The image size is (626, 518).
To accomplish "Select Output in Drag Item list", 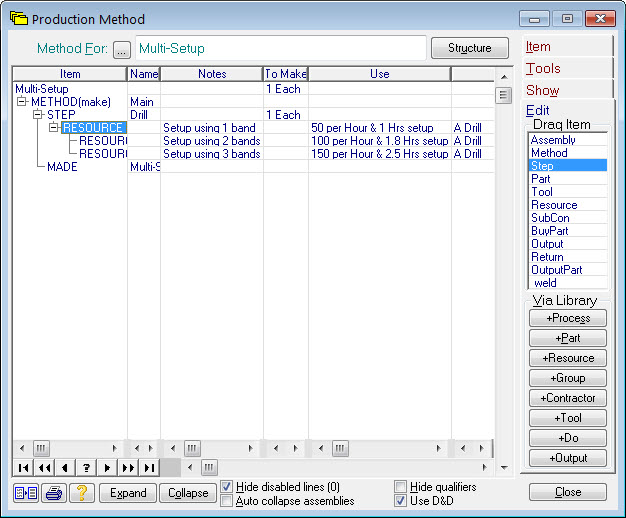I will coord(568,244).
